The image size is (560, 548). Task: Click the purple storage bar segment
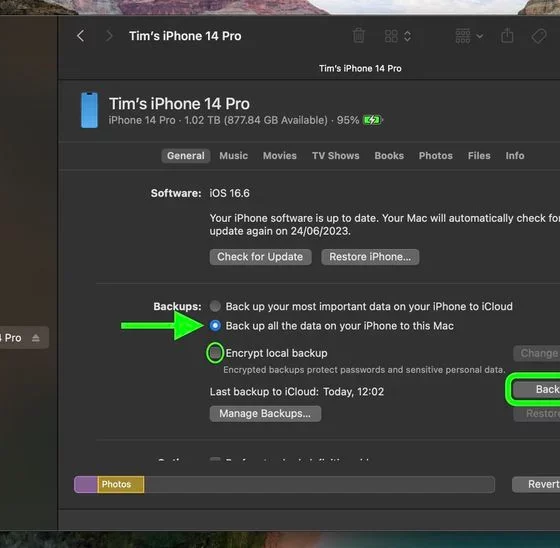click(86, 484)
